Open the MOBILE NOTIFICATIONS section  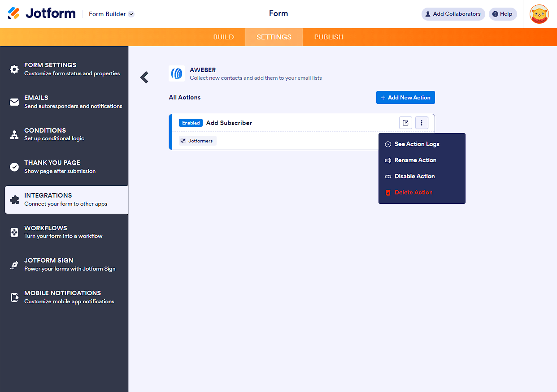click(x=64, y=297)
